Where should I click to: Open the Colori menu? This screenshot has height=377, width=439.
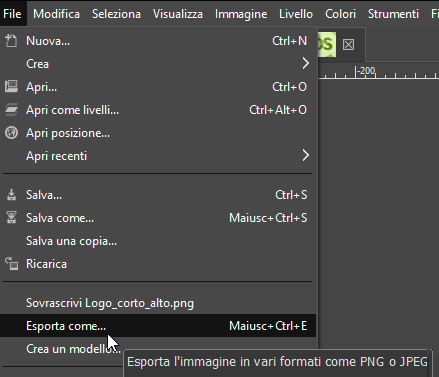point(340,14)
